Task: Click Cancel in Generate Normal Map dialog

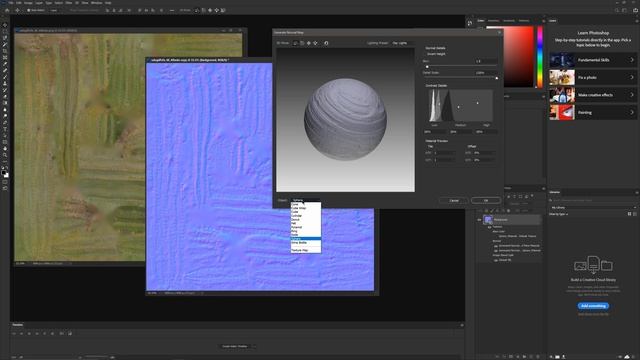Action: pos(454,200)
